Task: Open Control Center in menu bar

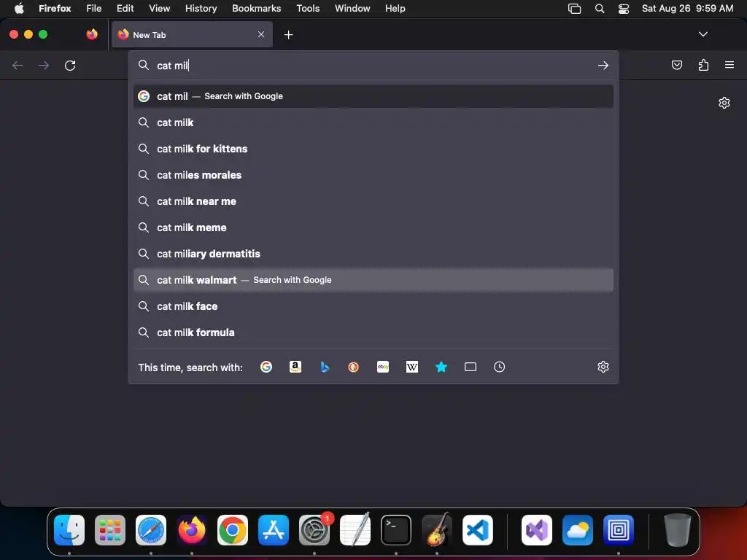Action: [624, 9]
